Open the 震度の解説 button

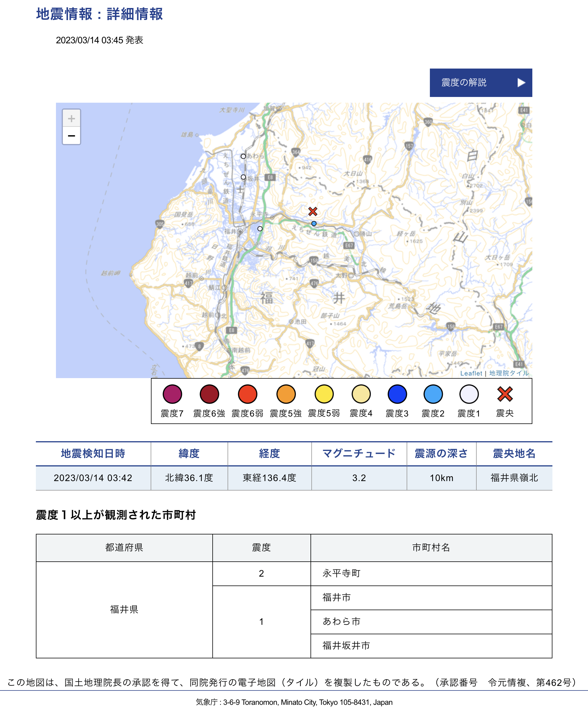coord(464,83)
